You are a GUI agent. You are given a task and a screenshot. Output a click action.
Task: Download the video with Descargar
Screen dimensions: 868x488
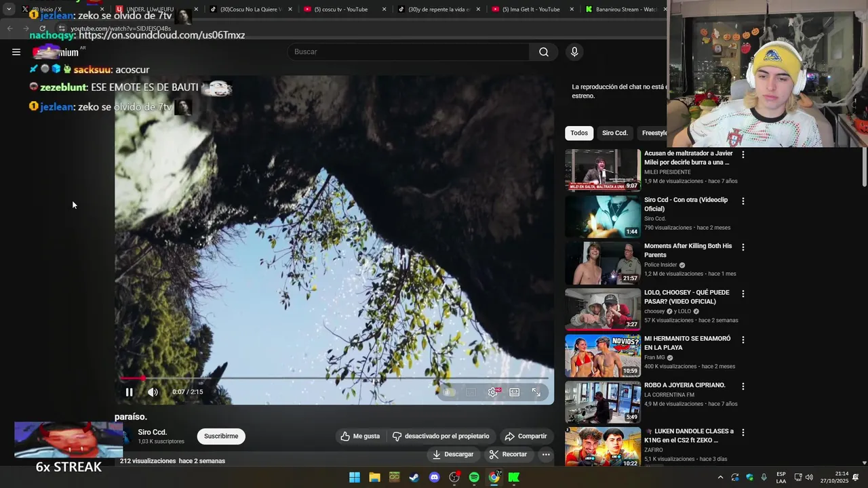pos(453,454)
